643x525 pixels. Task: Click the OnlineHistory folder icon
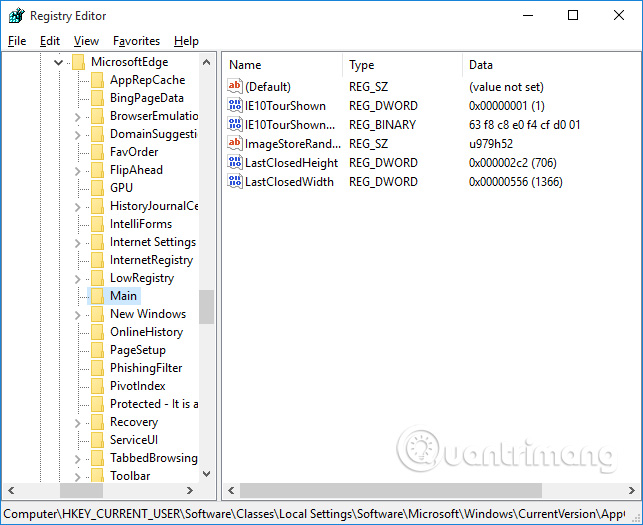[97, 332]
